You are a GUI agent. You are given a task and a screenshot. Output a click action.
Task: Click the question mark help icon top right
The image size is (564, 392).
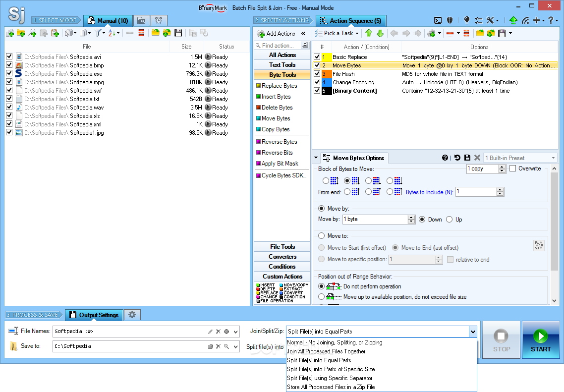[551, 20]
